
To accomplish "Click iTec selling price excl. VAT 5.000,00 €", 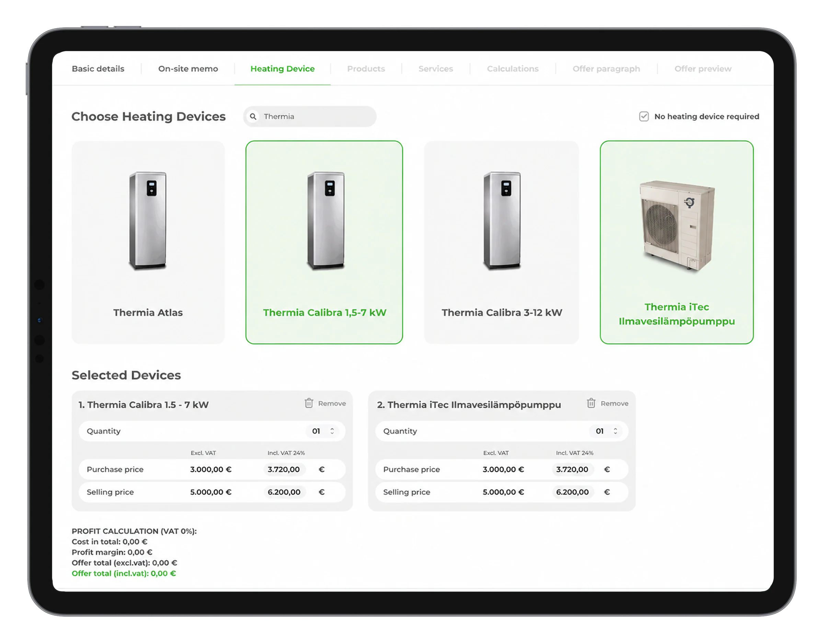I will [x=503, y=492].
